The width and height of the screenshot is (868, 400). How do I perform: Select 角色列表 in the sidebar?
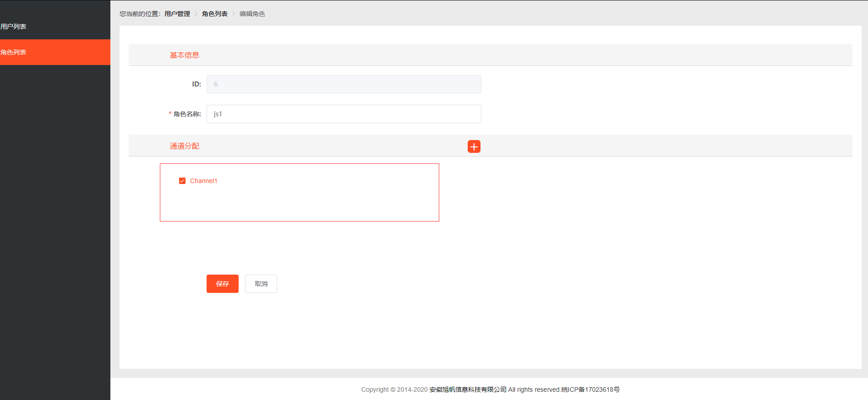click(x=55, y=52)
